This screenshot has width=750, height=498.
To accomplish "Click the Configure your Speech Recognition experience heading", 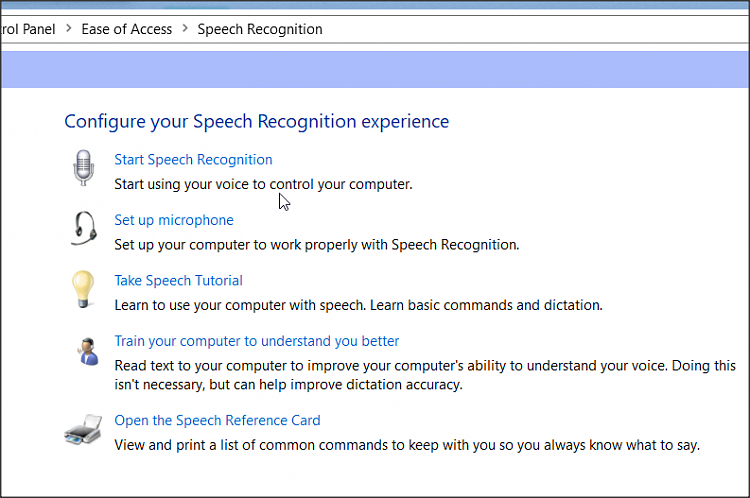I will click(257, 122).
